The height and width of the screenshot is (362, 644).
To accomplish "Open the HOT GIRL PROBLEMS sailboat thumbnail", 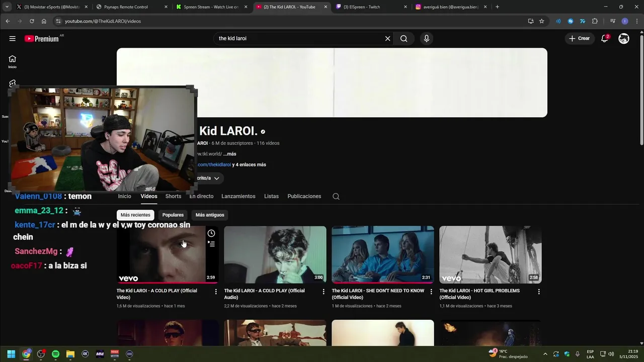I will [x=491, y=254].
